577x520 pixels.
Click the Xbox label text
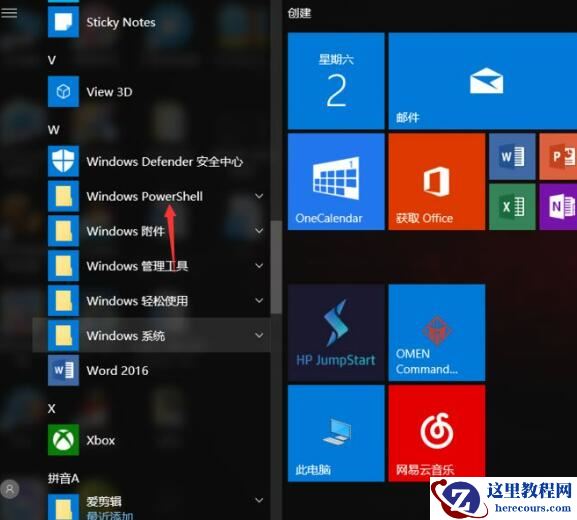(x=100, y=440)
